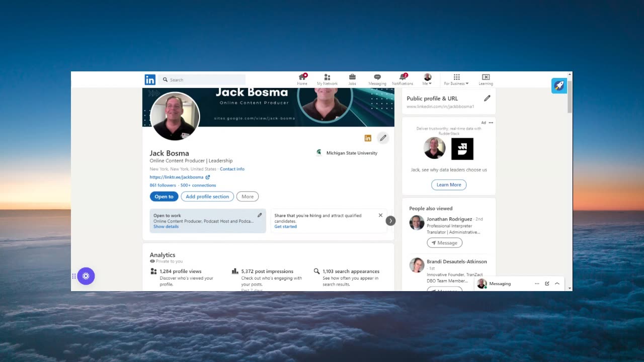Viewport: 644px width, 362px height.
Task: Click Brandi Desautels-Atkinson's avatar
Action: click(417, 265)
